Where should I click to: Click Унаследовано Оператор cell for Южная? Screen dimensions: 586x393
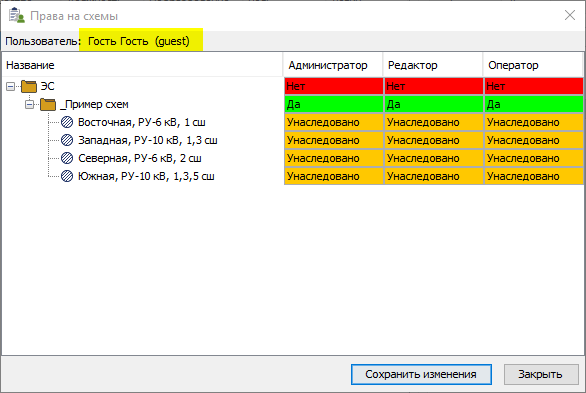point(534,176)
